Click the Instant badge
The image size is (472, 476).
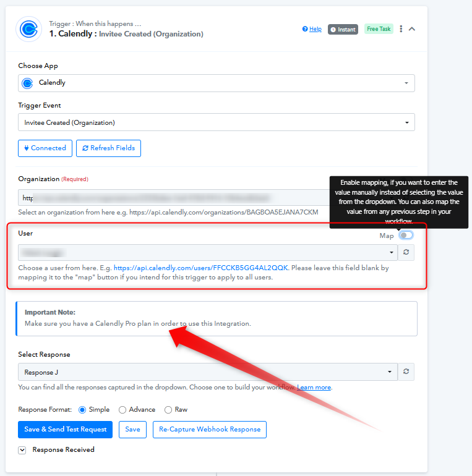[343, 30]
